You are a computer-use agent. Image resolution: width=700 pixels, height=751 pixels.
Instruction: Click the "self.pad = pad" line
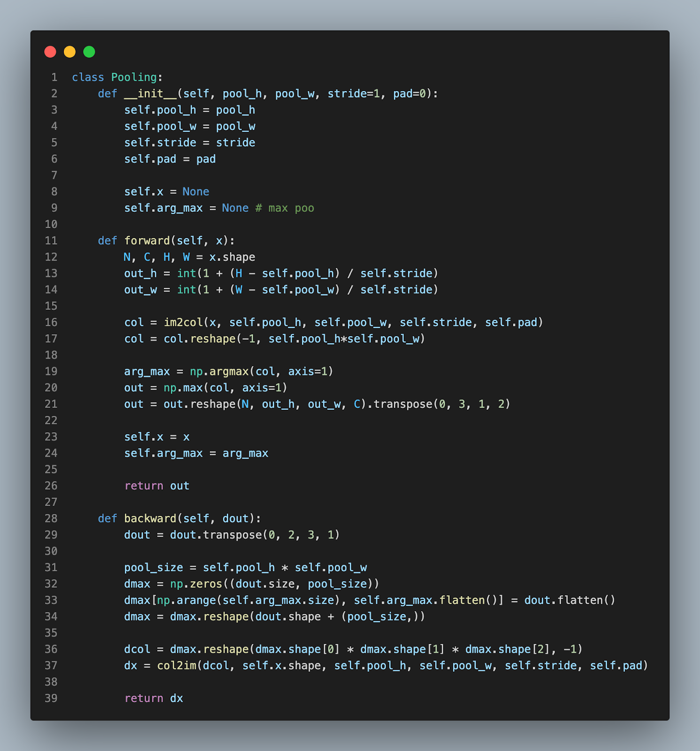(x=170, y=159)
